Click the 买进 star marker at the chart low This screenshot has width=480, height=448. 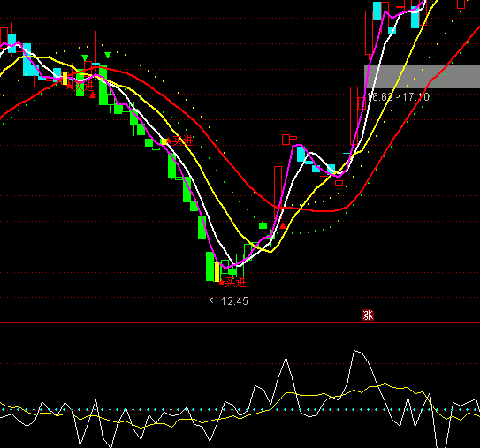click(232, 282)
